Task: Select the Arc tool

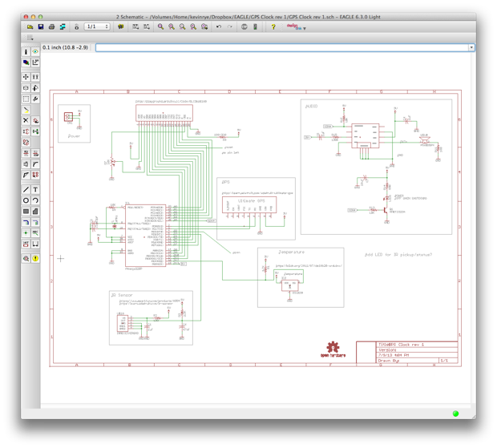Action: (x=35, y=200)
